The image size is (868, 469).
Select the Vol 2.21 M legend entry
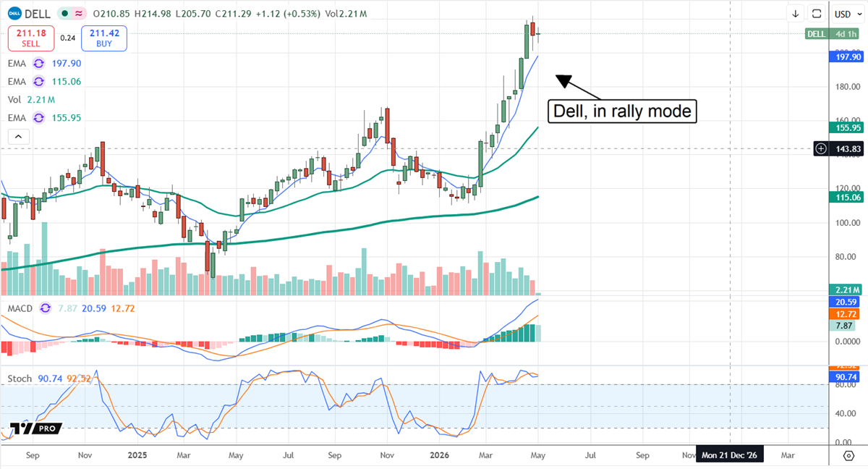tap(31, 100)
